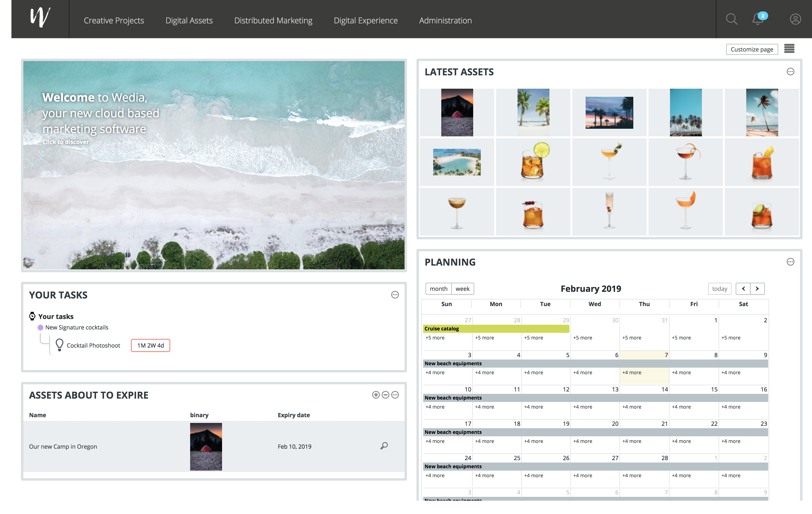Expand +4 more on Sunday Feb 10
The width and height of the screenshot is (812, 514).
pos(435,407)
